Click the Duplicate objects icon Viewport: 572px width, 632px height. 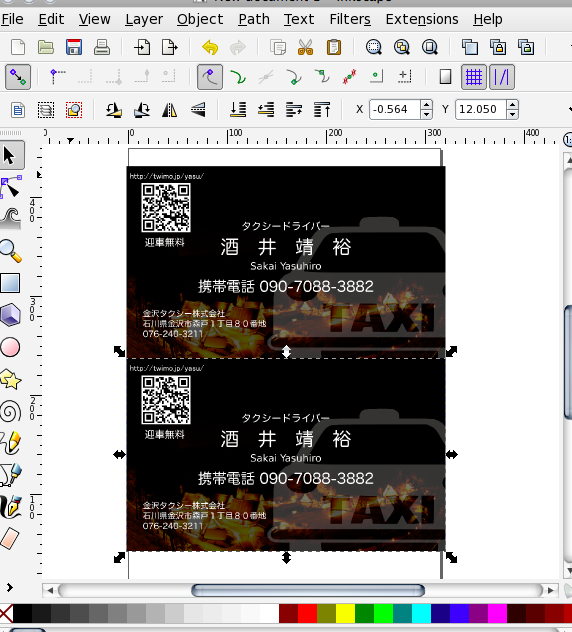(x=470, y=47)
